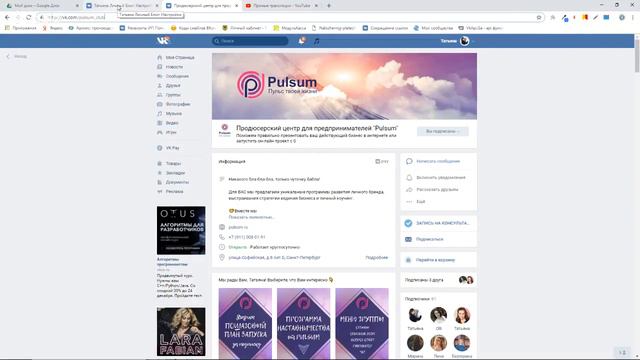Screen dimensions: 640x360
Task: Open the pulsum.ru website link
Action: 238,227
